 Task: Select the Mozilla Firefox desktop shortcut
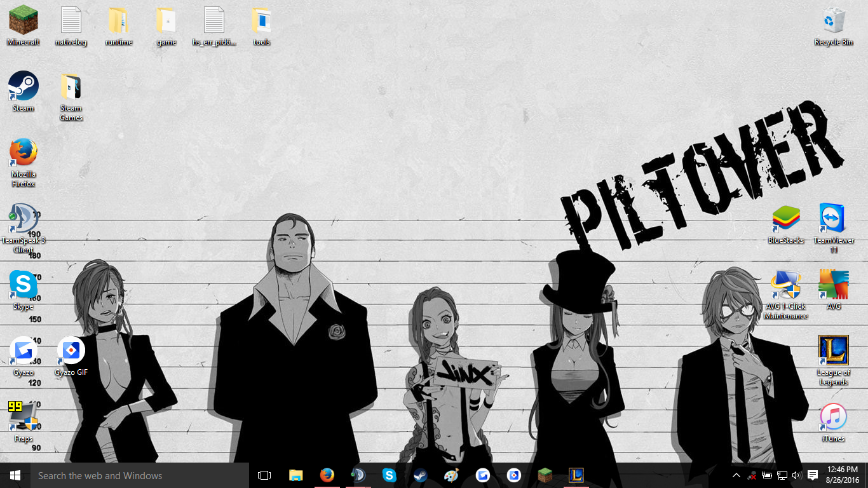[x=24, y=162]
